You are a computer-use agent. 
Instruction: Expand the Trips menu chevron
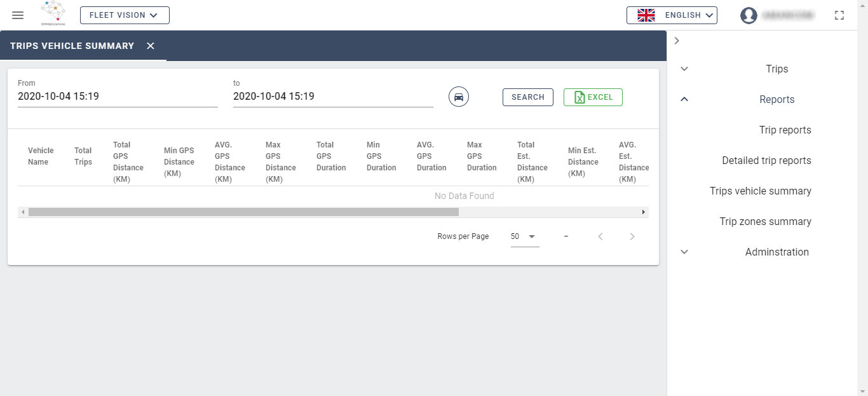point(684,69)
